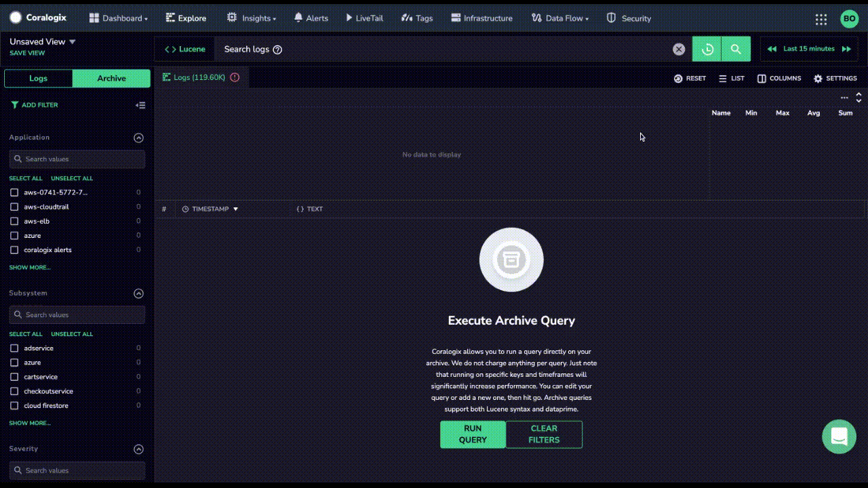Open the Columns chooser
The image size is (868, 488).
(x=779, y=79)
